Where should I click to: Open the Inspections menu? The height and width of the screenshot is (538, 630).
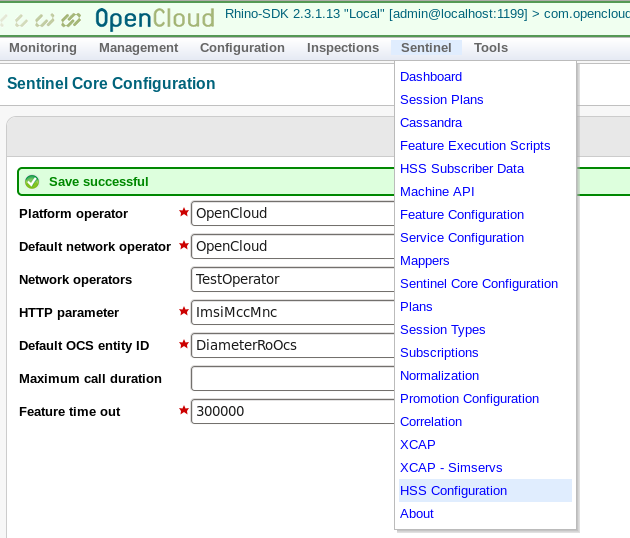click(x=343, y=48)
